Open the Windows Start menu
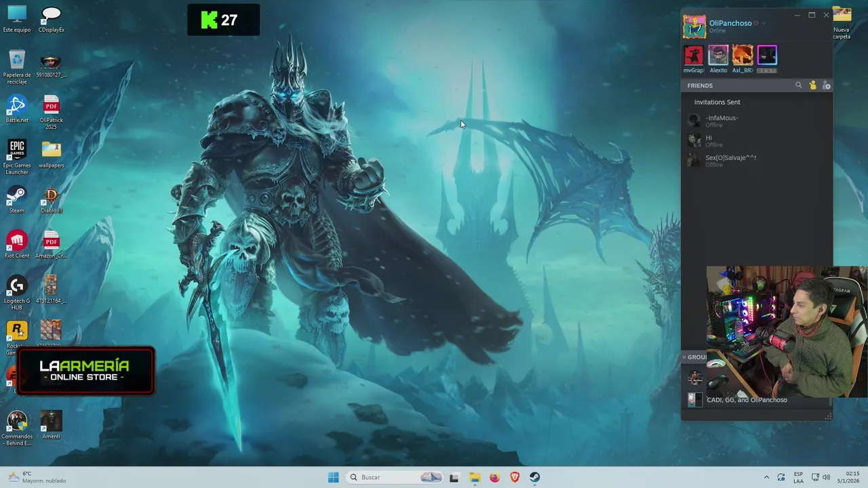 tap(333, 477)
